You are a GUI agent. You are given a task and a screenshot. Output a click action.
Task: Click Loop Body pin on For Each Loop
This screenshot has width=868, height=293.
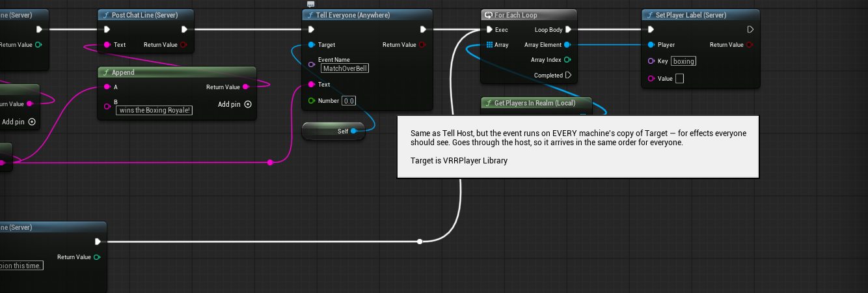coord(568,29)
